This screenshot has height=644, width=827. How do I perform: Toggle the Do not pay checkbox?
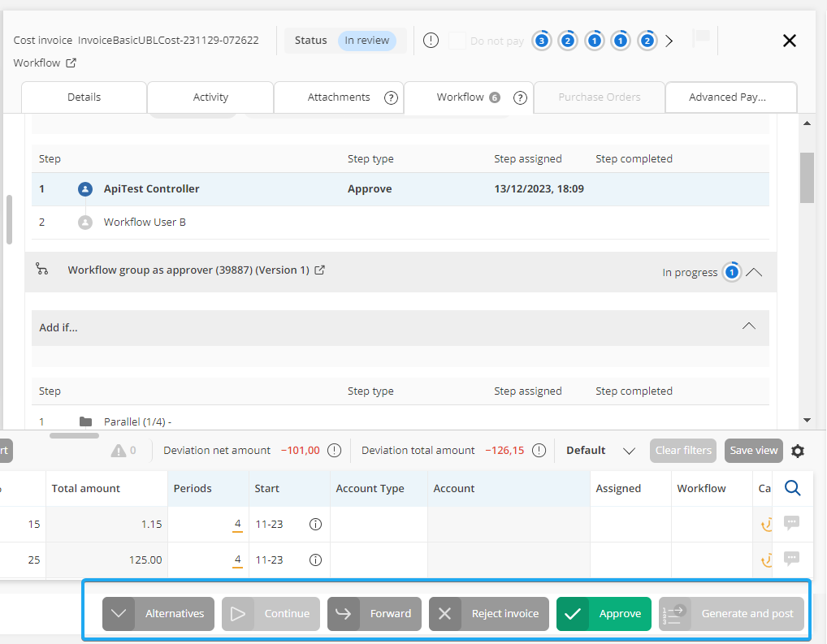457,41
